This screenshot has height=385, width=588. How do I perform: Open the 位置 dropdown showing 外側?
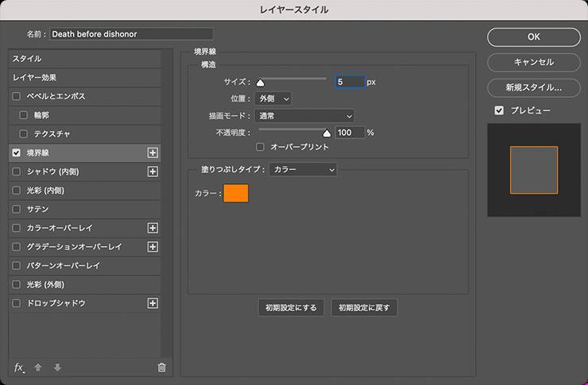[x=273, y=98]
